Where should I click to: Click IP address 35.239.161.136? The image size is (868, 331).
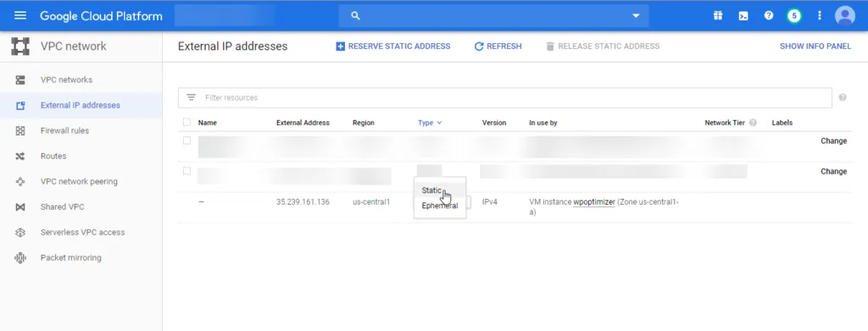click(303, 202)
